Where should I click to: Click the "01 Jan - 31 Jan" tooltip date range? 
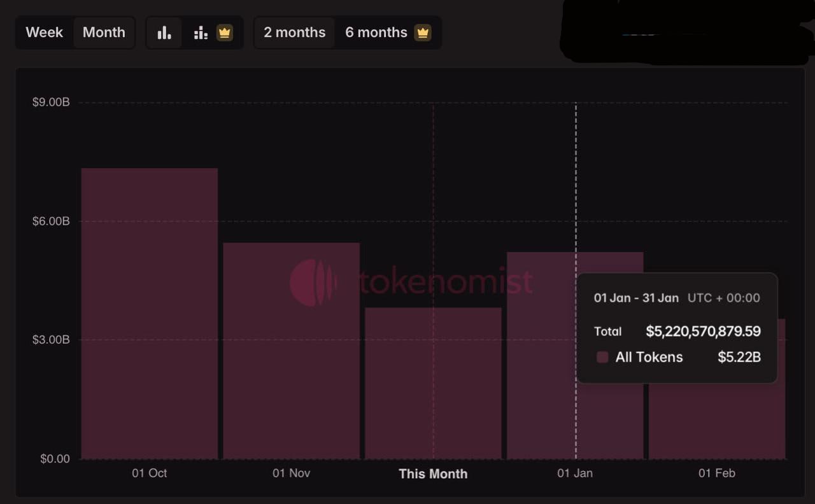point(636,298)
